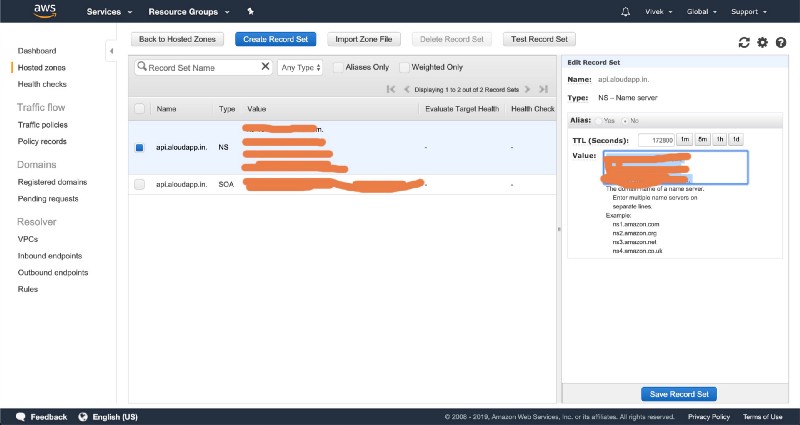800x425 pixels.
Task: Open Privacy Policy link
Action: pyautogui.click(x=709, y=417)
